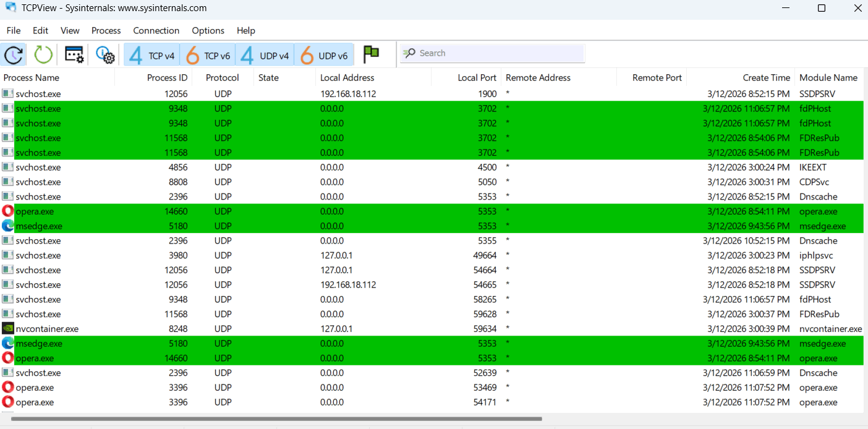Viewport: 868px width, 429px height.
Task: Toggle the TCP v4 filter
Action: click(151, 53)
